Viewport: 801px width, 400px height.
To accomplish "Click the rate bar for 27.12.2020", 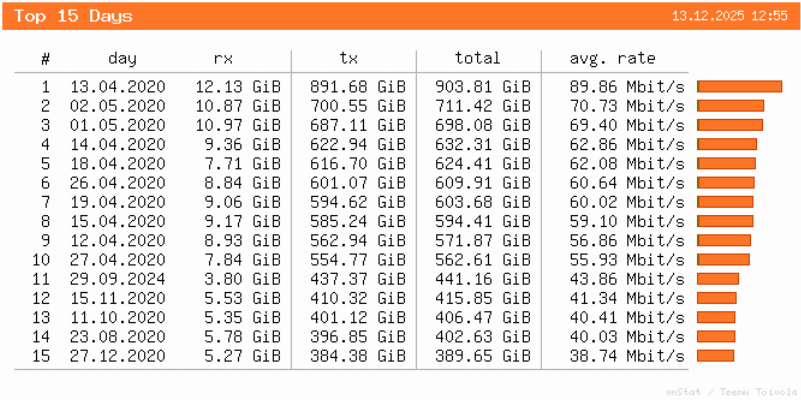I will coord(715,356).
